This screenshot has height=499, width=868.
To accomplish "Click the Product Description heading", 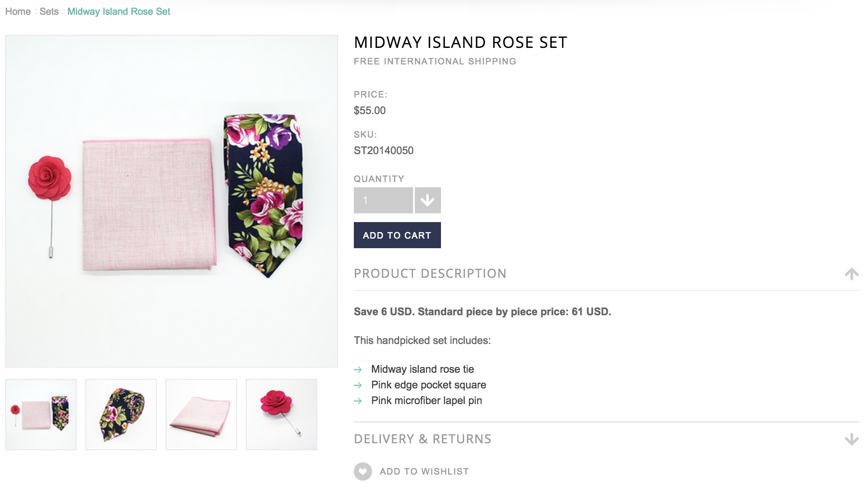I will point(430,273).
